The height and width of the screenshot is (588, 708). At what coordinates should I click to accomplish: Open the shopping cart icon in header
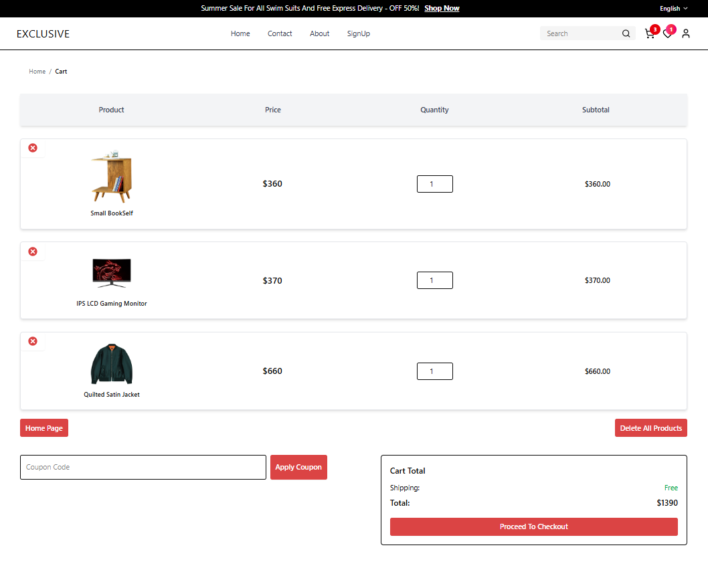click(649, 33)
